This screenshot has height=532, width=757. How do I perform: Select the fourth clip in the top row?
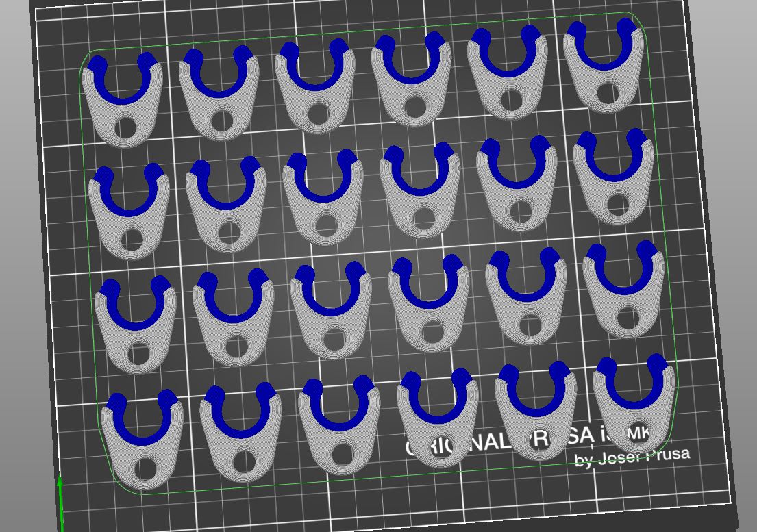411,79
